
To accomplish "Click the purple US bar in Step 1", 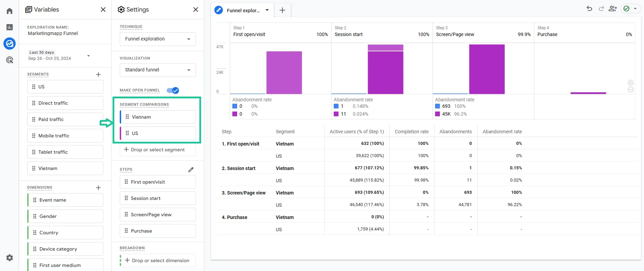I will point(284,72).
